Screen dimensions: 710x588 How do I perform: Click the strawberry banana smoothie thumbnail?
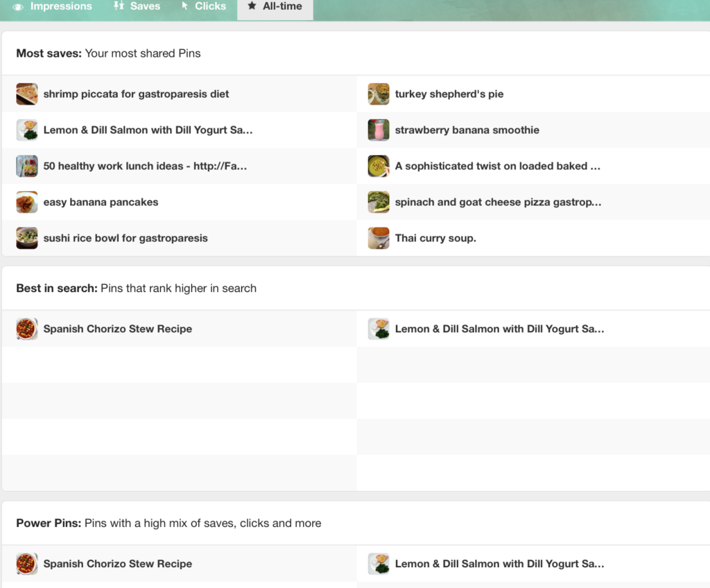pyautogui.click(x=379, y=130)
